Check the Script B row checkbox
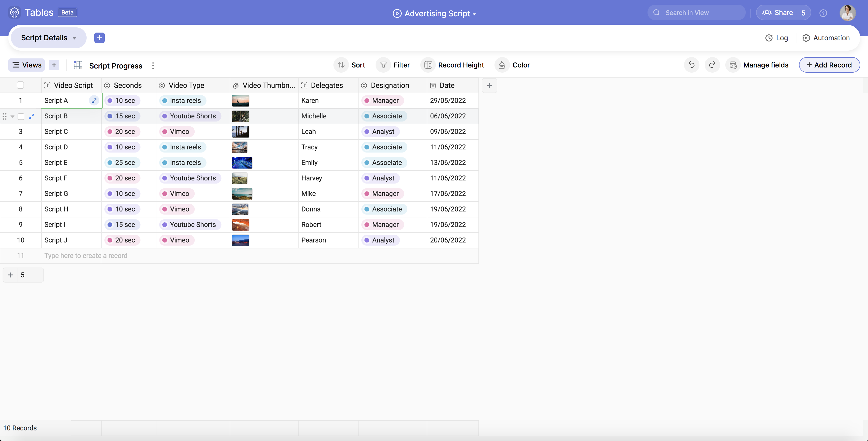Image resolution: width=868 pixels, height=441 pixels. (x=21, y=116)
